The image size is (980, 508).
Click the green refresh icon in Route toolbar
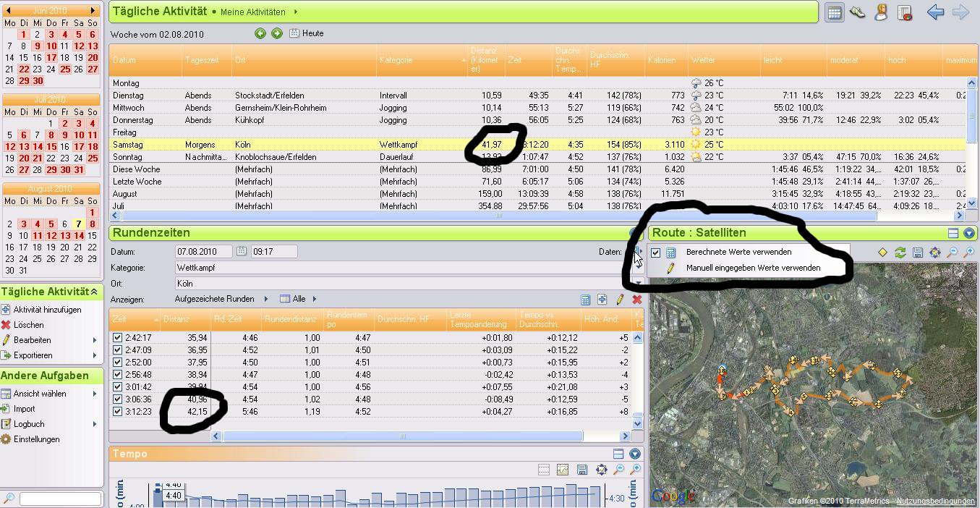coord(900,253)
